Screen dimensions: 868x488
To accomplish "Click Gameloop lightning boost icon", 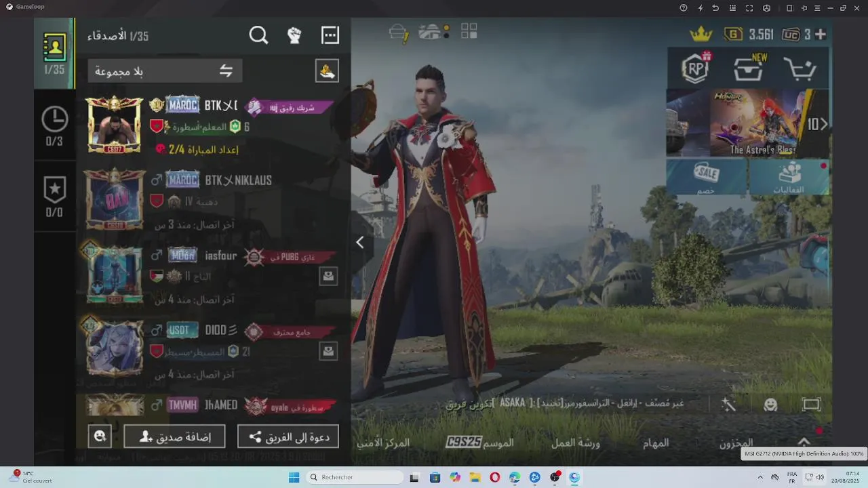I will coord(701,8).
